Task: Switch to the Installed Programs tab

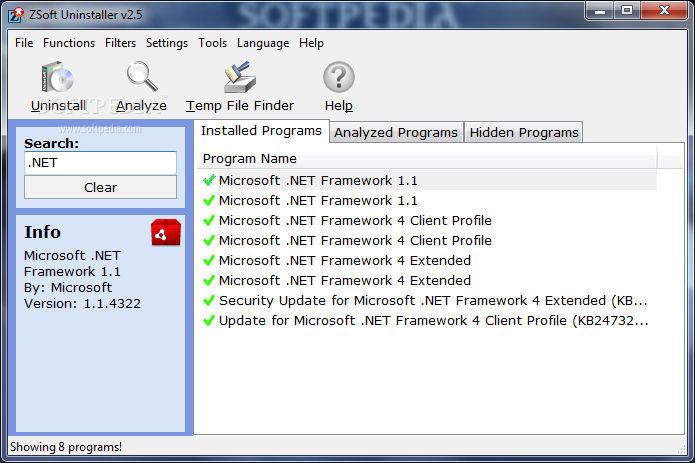Action: [x=261, y=131]
